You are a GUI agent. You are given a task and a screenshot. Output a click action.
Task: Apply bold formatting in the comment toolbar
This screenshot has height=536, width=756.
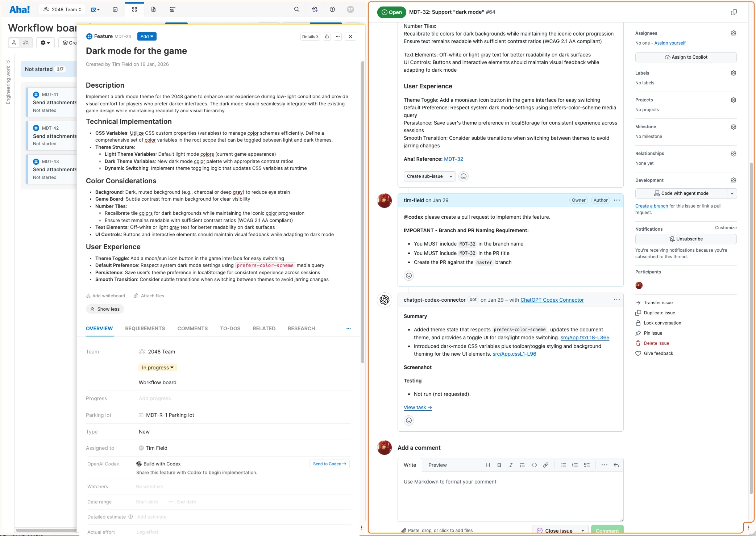click(x=499, y=465)
